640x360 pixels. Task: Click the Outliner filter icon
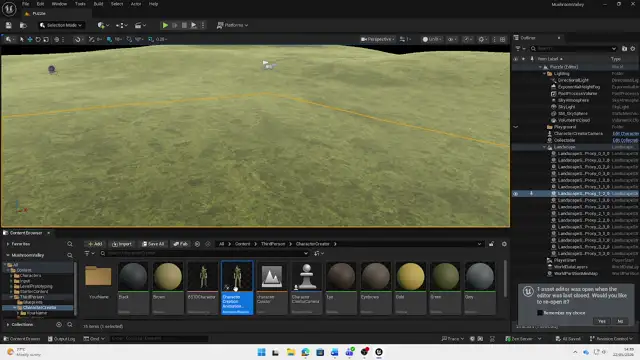[x=519, y=49]
